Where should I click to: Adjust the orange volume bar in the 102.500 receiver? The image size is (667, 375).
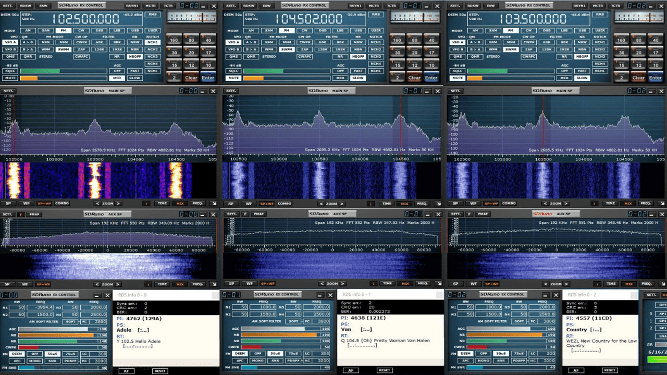tap(63, 78)
